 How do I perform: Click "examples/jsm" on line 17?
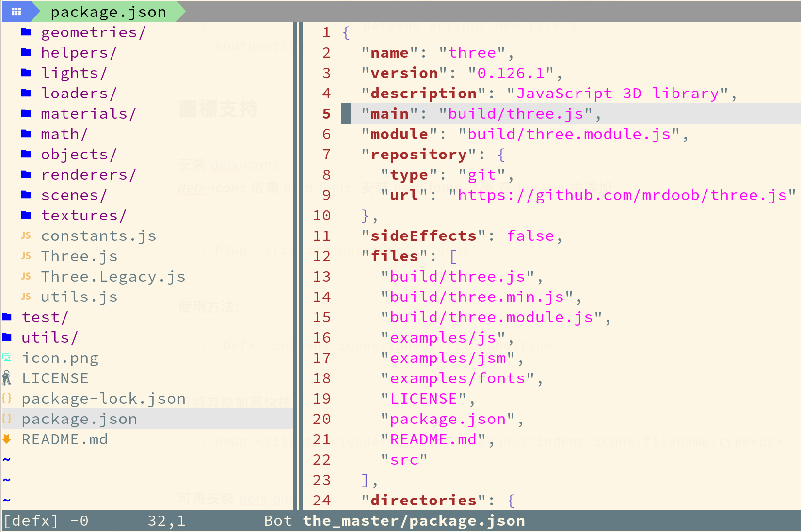coord(448,358)
